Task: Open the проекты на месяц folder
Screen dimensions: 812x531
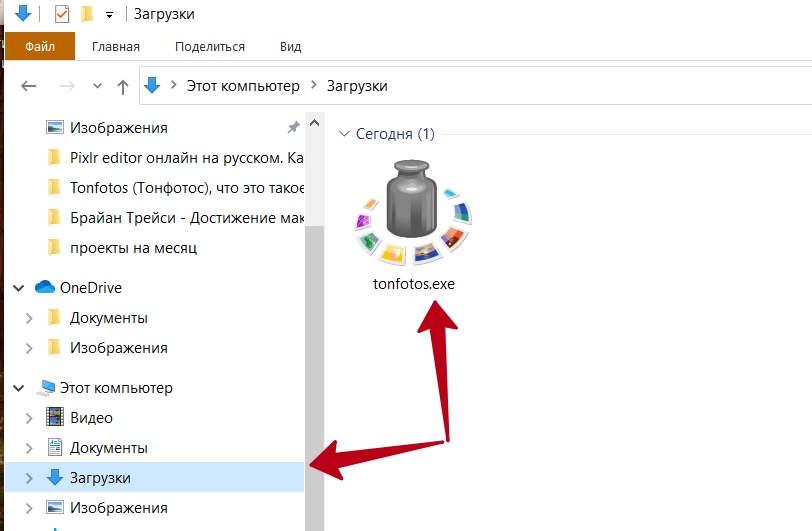Action: point(134,248)
